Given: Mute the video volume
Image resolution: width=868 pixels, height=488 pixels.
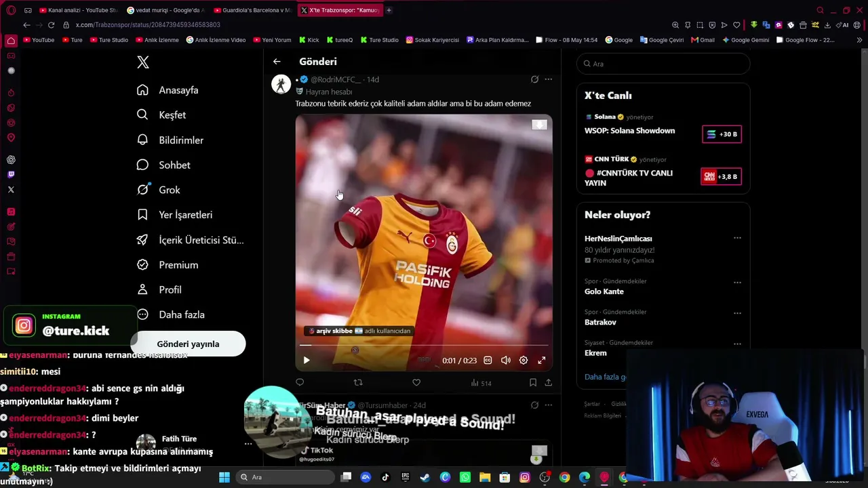Looking at the screenshot, I should [505, 361].
